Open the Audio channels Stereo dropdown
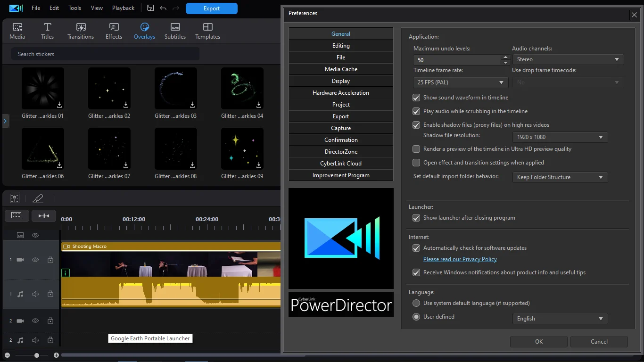644x362 pixels. coord(568,59)
